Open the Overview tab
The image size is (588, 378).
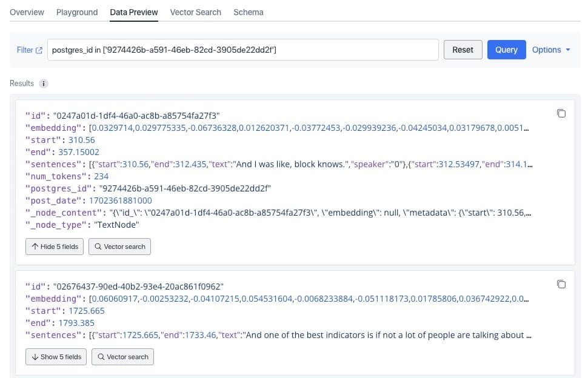(x=27, y=12)
